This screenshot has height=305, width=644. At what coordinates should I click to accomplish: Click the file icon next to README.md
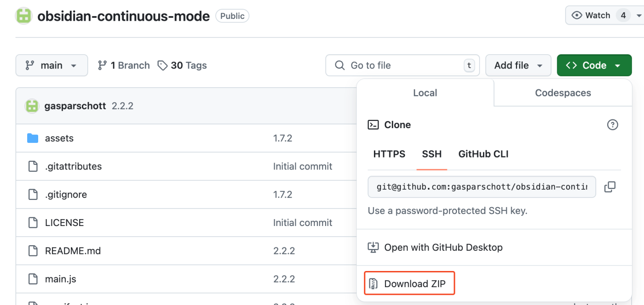point(32,250)
